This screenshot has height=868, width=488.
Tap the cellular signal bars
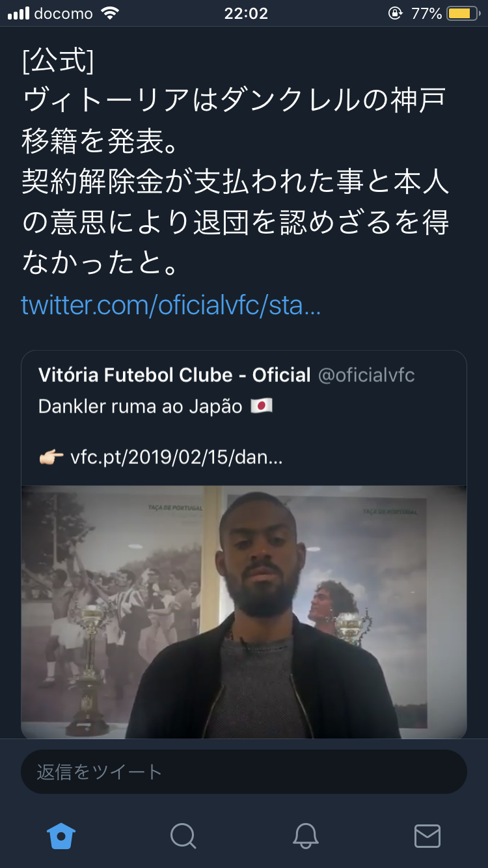(x=18, y=14)
